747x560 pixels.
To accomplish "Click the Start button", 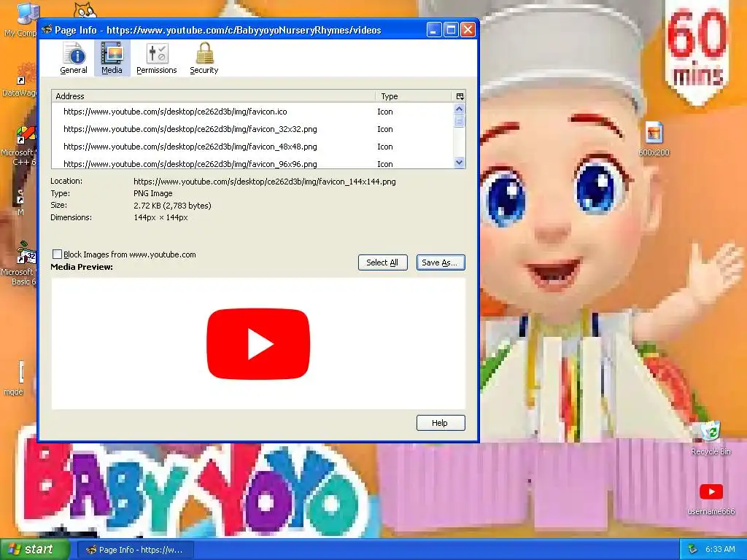I will pyautogui.click(x=34, y=550).
